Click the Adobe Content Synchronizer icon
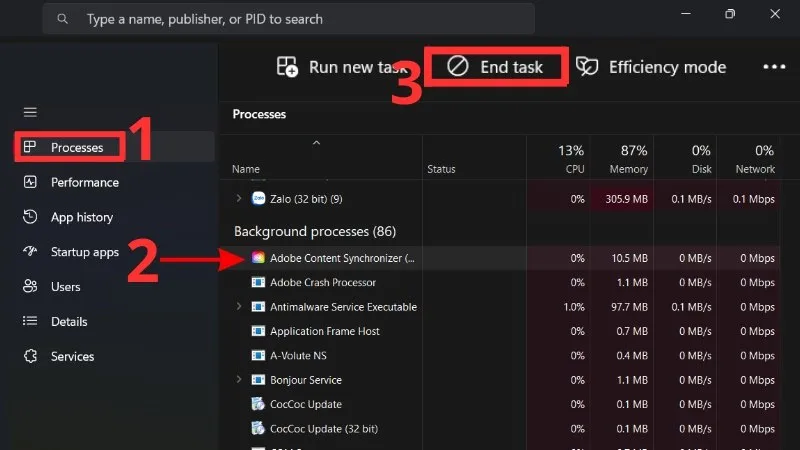 258,258
